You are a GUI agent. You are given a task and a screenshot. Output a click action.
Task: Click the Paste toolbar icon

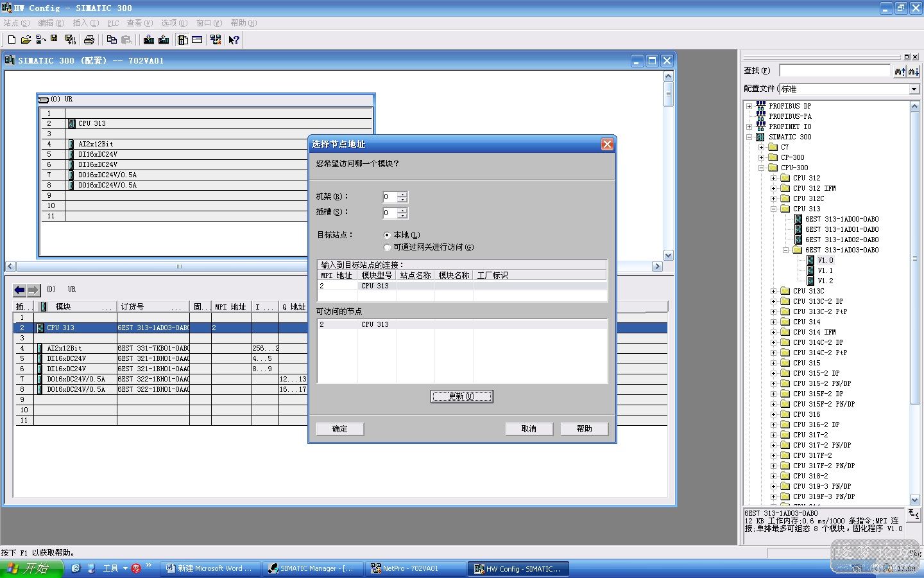[x=126, y=40]
